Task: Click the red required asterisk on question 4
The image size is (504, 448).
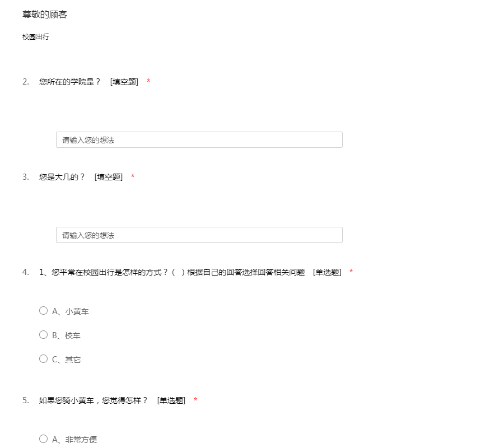Action: [351, 272]
